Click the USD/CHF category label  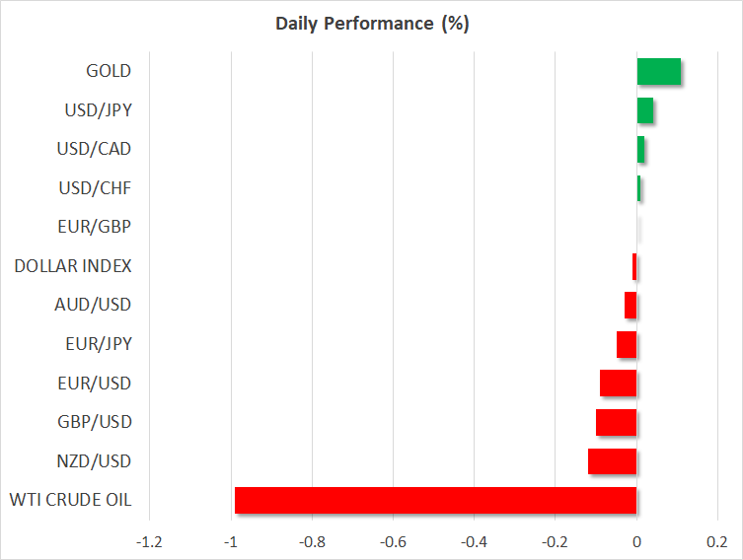[x=95, y=188]
